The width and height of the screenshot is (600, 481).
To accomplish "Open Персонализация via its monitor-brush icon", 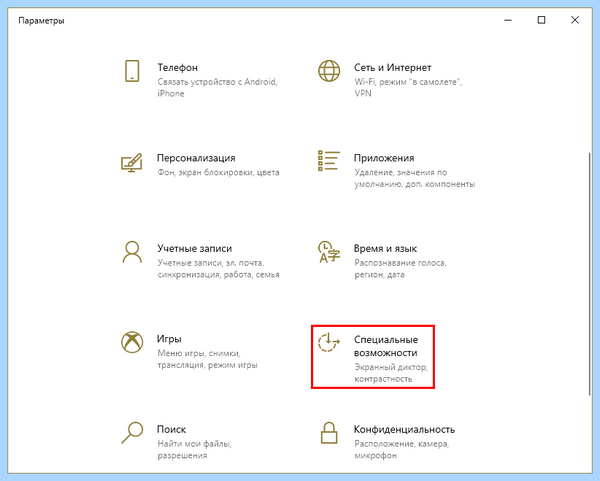I will tap(132, 163).
